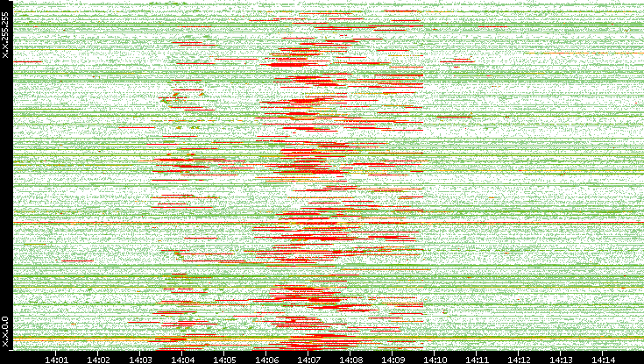Select the 14:11 time marker
This screenshot has height=364, width=644.
[x=477, y=358]
